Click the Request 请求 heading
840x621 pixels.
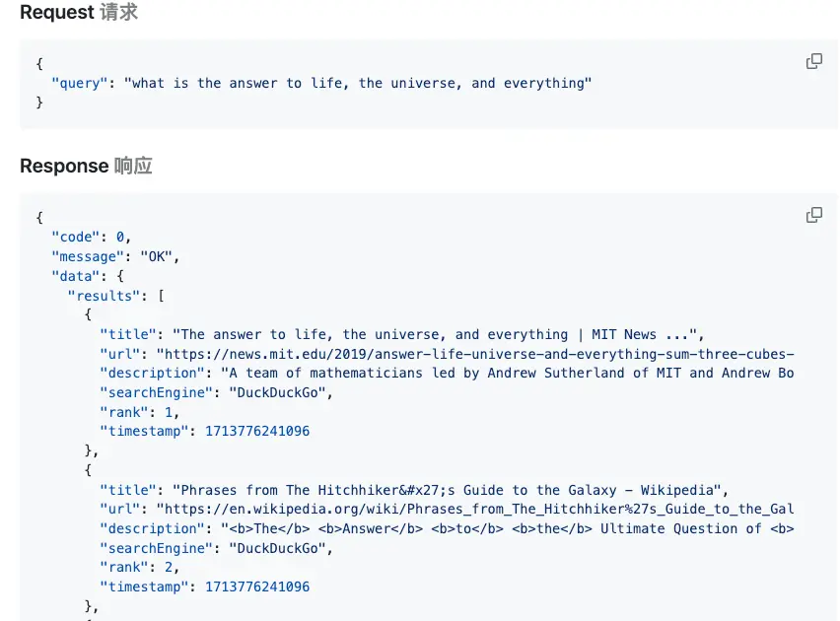tap(79, 12)
